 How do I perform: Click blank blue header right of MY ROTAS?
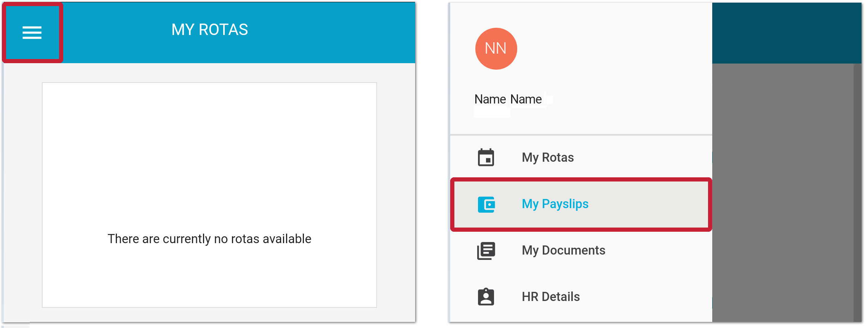click(335, 33)
